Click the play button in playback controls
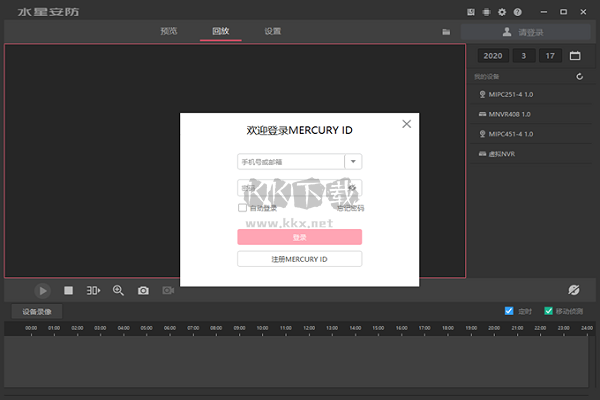This screenshot has height=400, width=600. coord(42,290)
